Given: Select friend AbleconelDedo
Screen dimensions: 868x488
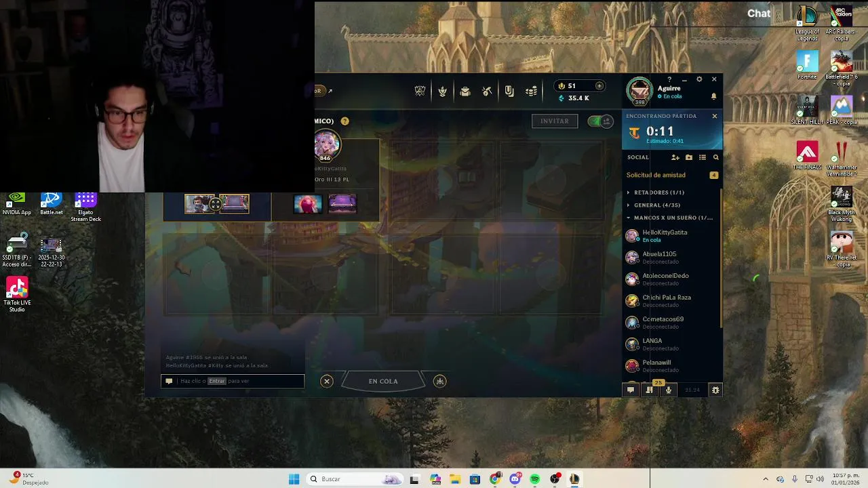Looking at the screenshot, I should point(671,279).
